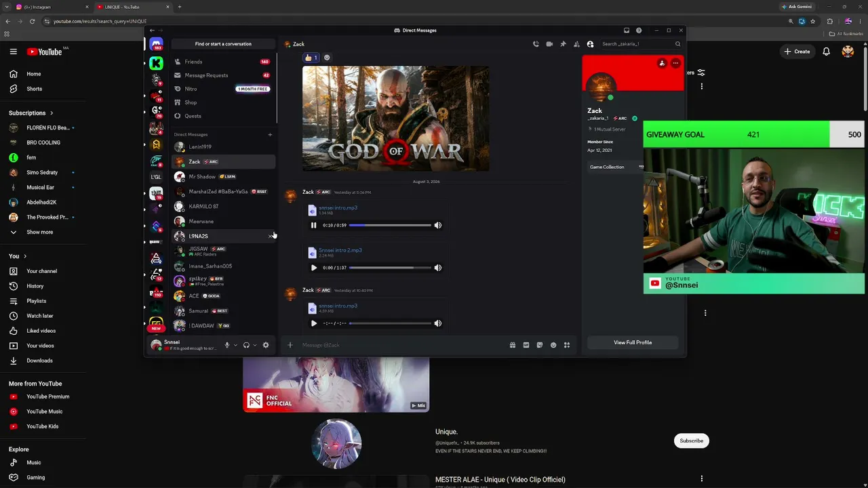
Task: Open the Nitro page in Discord
Action: click(x=222, y=89)
